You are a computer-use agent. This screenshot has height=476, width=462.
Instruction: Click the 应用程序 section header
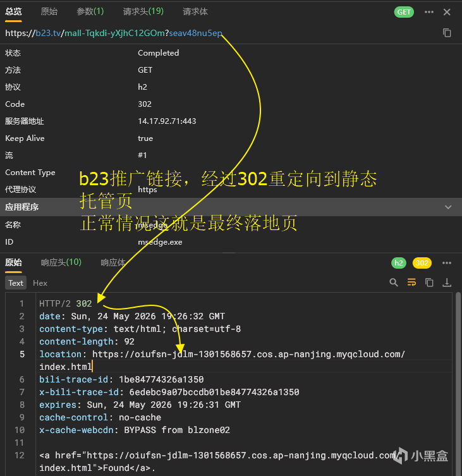coord(231,207)
